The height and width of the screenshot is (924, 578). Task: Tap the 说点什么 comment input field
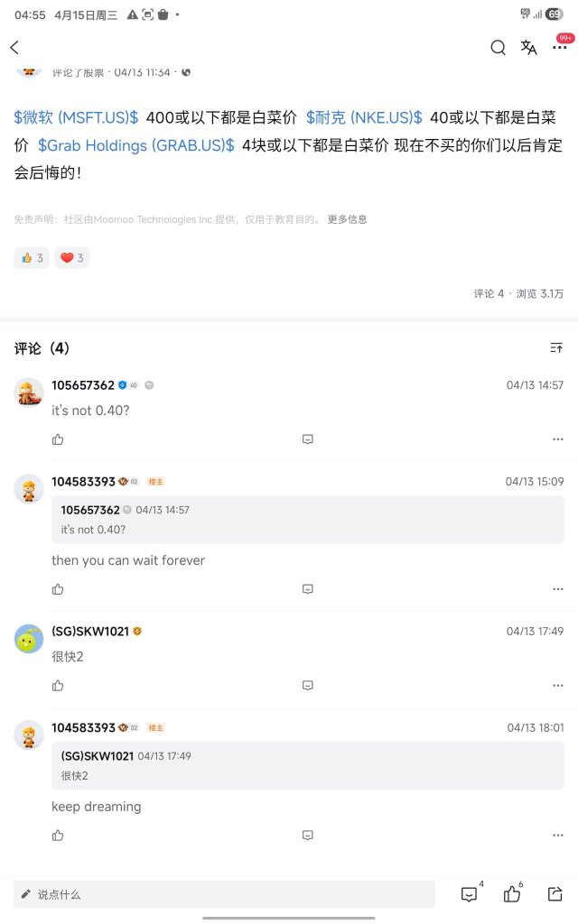tap(224, 894)
